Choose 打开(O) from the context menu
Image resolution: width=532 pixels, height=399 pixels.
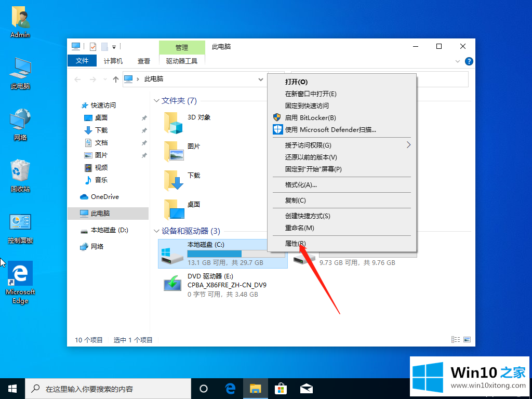click(342, 82)
